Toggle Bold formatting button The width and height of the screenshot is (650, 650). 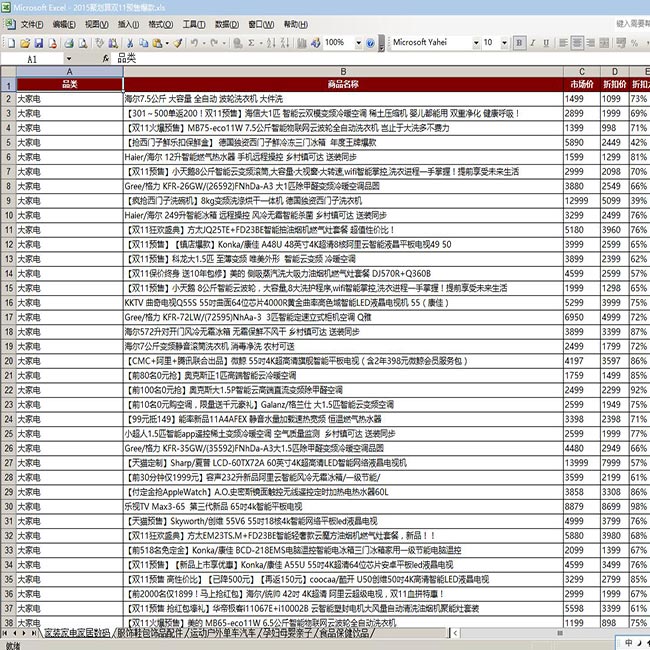point(520,43)
